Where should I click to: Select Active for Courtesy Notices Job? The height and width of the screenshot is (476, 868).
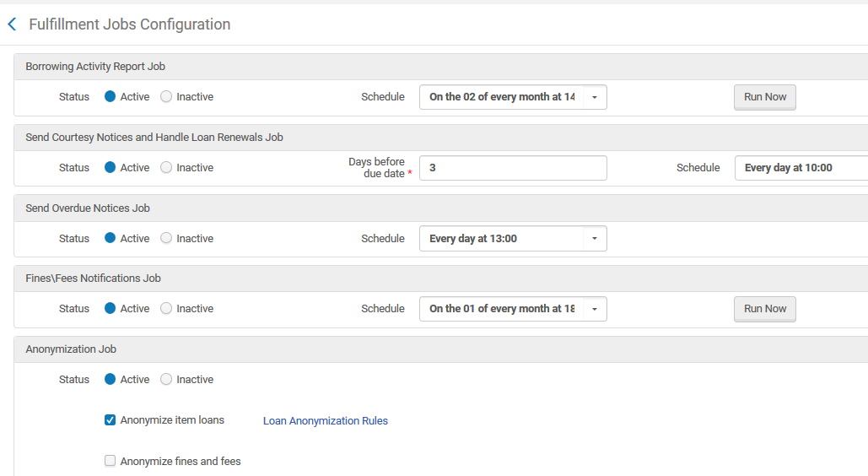[x=110, y=168]
